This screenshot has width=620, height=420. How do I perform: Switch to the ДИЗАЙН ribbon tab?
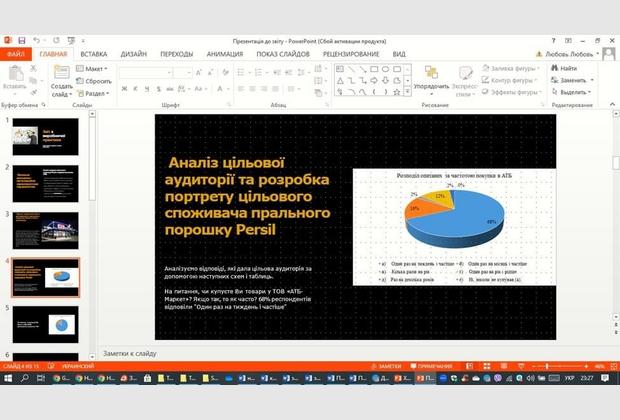point(134,54)
